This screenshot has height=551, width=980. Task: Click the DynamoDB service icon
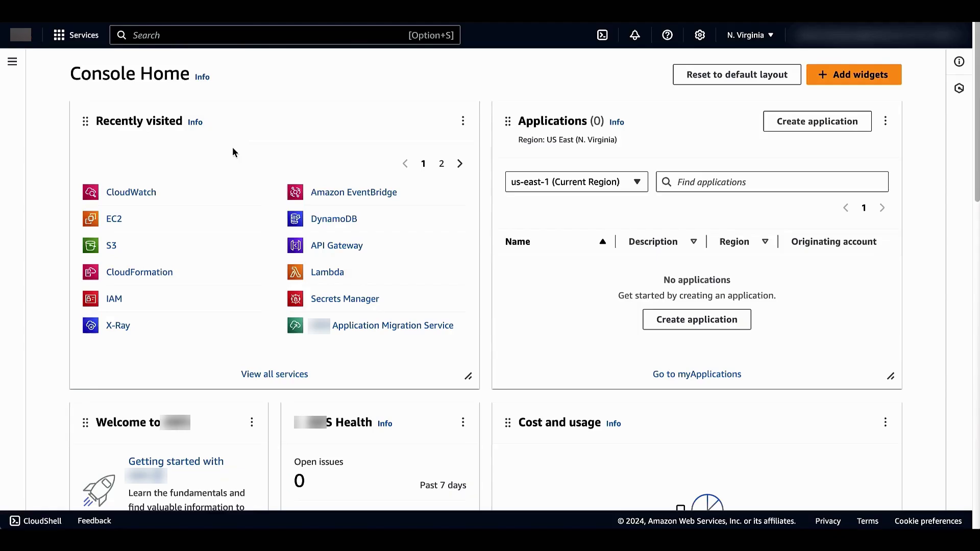(x=295, y=219)
